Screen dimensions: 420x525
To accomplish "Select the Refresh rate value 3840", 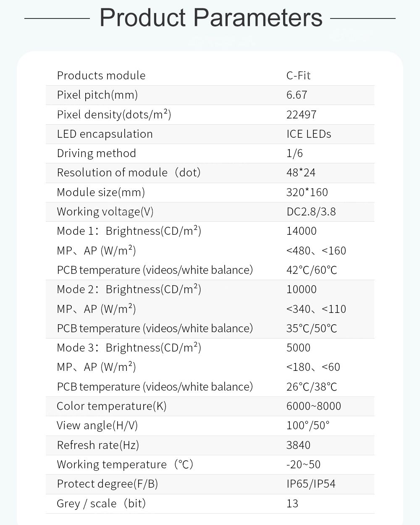I will [298, 445].
